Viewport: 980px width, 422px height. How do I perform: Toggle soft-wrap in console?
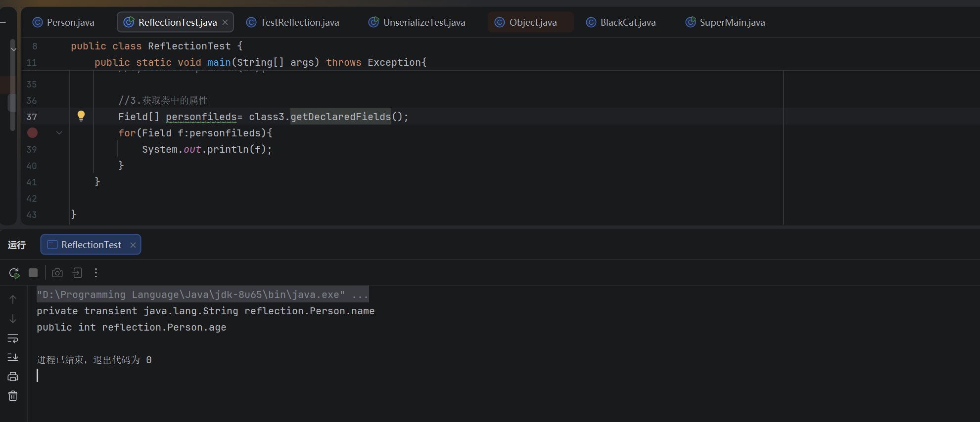click(x=13, y=338)
